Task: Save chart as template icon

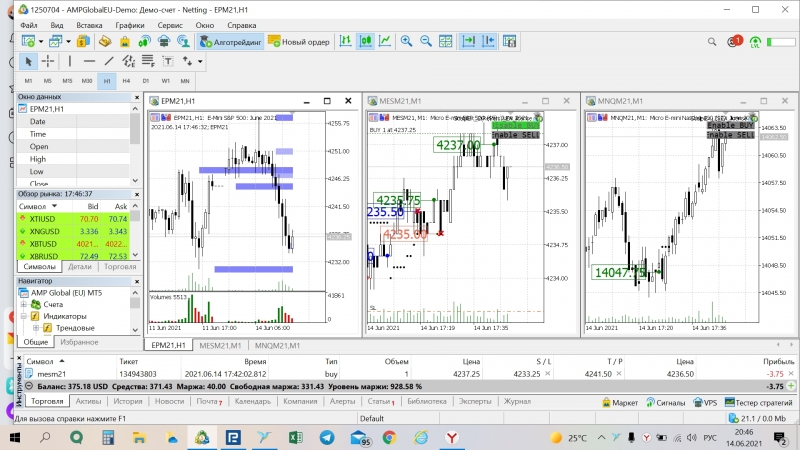Action: pyautogui.click(x=509, y=42)
